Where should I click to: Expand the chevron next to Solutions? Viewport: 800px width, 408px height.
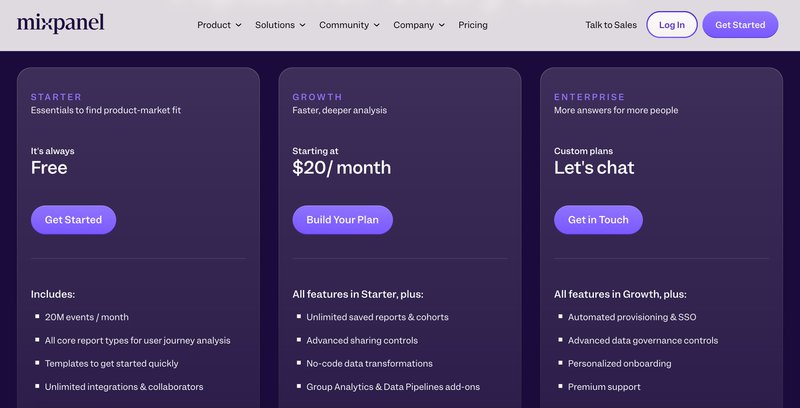pos(303,25)
